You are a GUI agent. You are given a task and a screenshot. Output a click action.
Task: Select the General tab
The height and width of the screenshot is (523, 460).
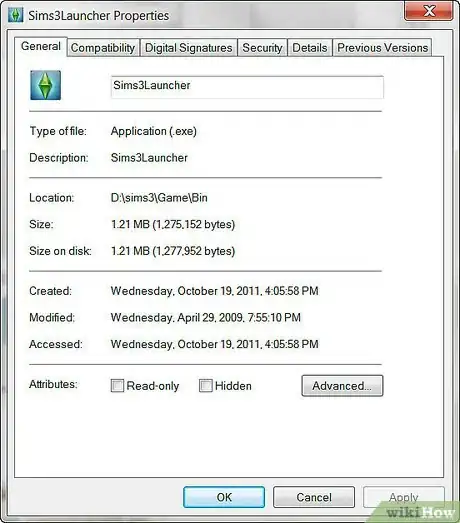[41, 46]
